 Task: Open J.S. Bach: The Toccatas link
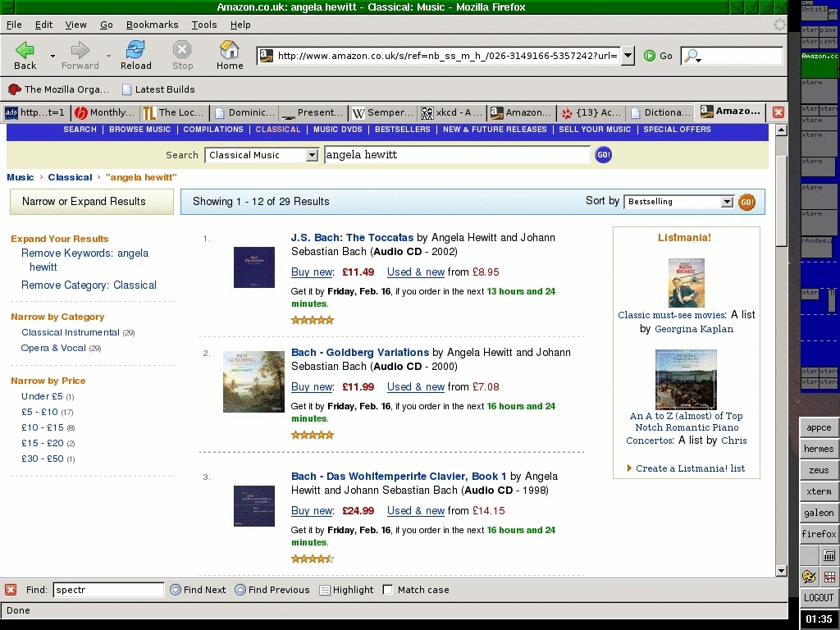pyautogui.click(x=352, y=238)
